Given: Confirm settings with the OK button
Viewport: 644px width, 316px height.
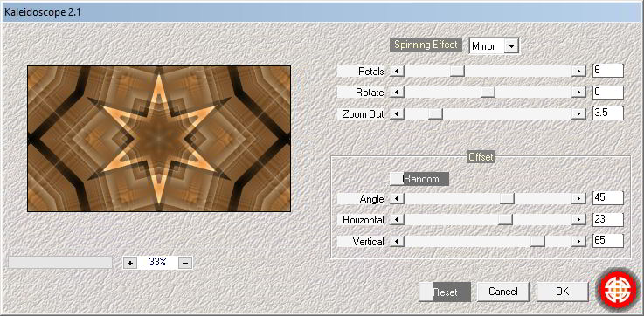Looking at the screenshot, I should [562, 292].
